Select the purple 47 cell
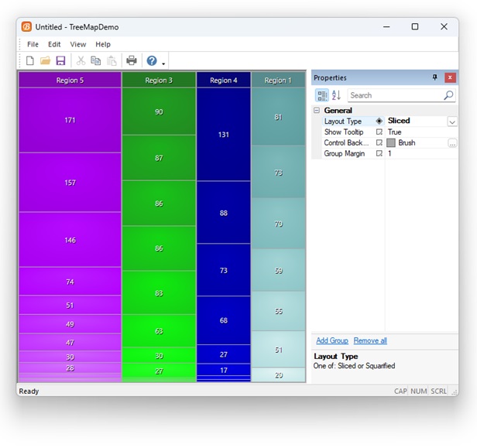The height and width of the screenshot is (448, 477). click(70, 342)
